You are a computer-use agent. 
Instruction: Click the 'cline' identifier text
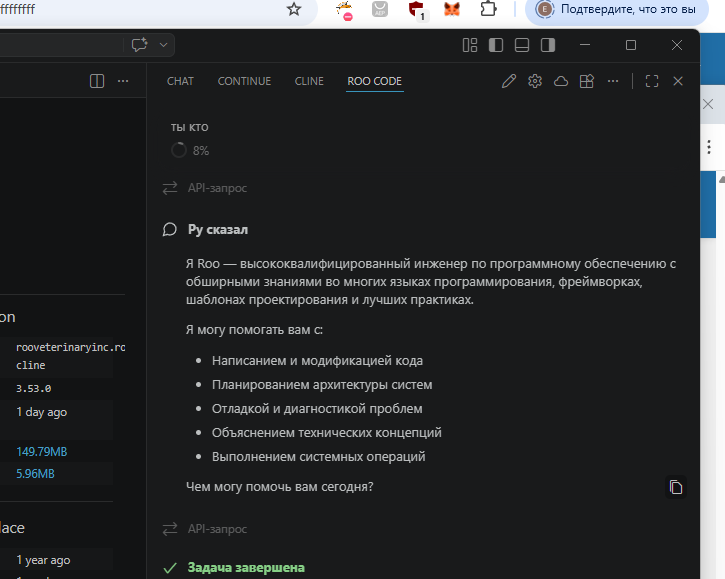[31, 365]
